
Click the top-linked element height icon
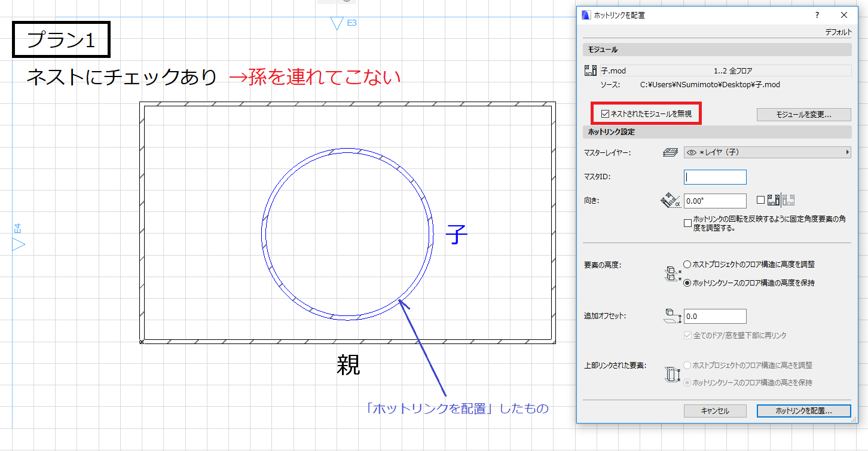pyautogui.click(x=671, y=374)
